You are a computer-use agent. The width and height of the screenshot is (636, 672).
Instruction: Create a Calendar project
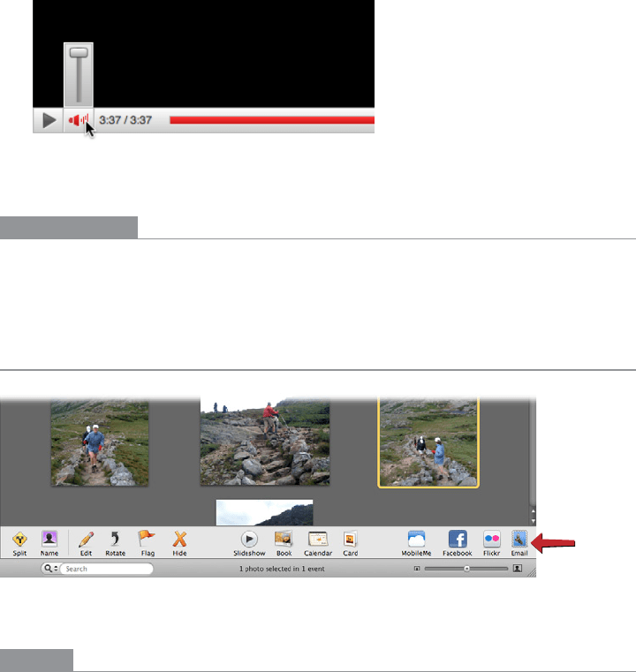click(x=318, y=543)
